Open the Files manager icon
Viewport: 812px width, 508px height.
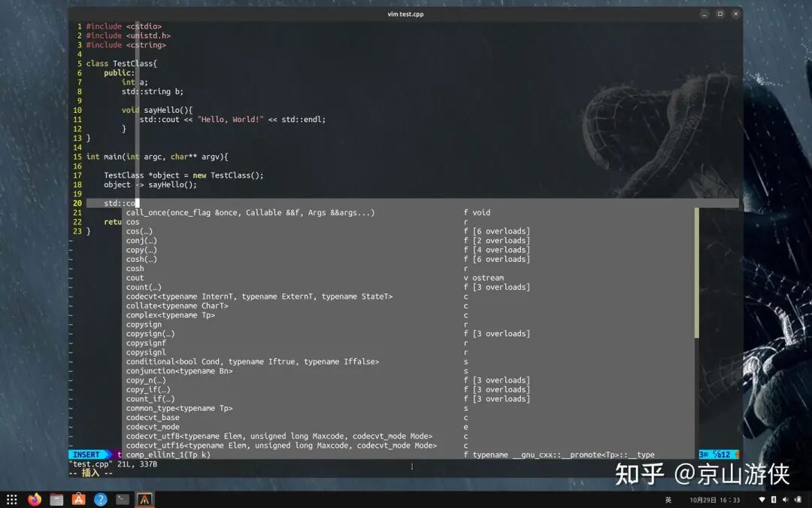coord(56,500)
